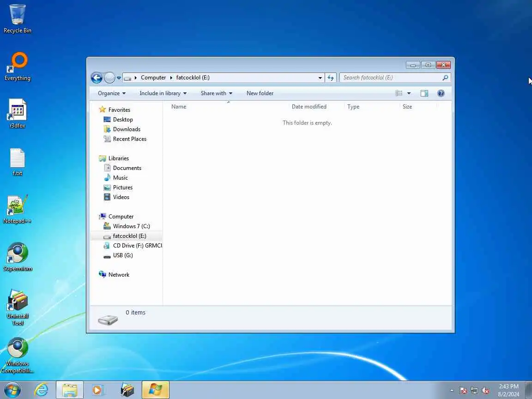The height and width of the screenshot is (399, 532).
Task: Select the Windows Compatibility desktop shortcut
Action: coord(17,355)
